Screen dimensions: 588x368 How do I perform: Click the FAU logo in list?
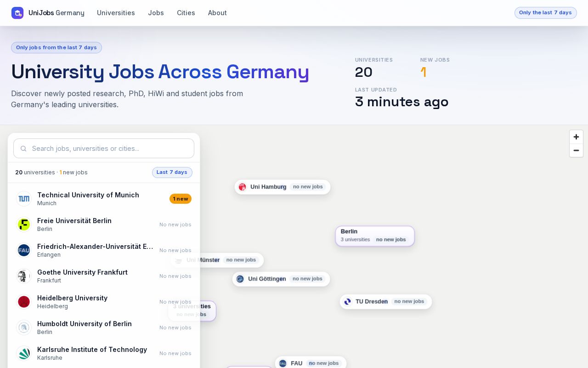(x=24, y=250)
